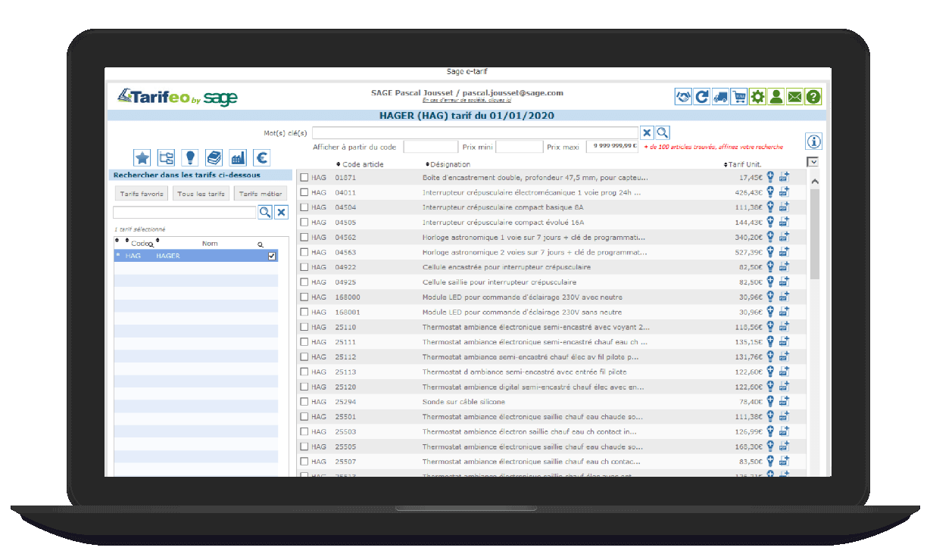
Task: Open the delivery truck icon
Action: coord(720,97)
